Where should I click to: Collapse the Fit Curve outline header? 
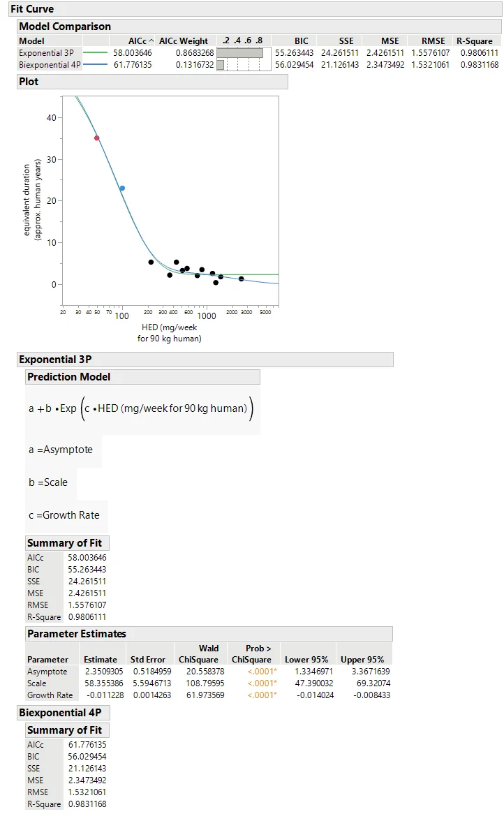pos(32,9)
